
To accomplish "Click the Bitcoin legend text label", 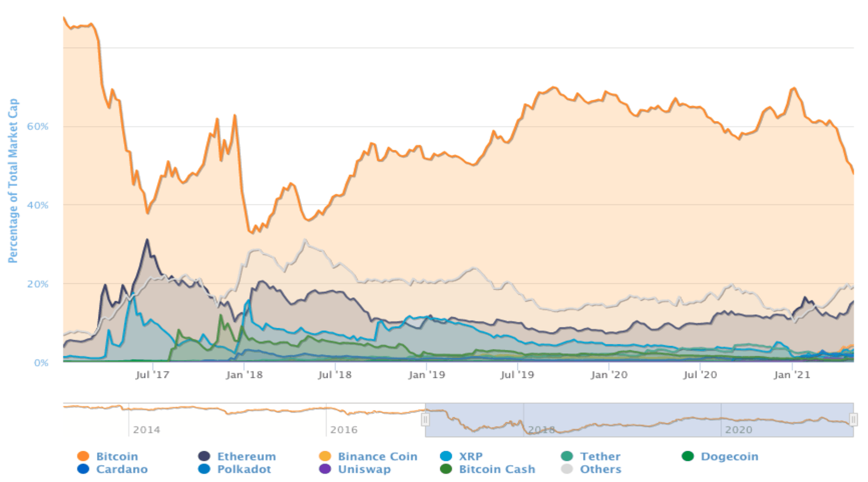I will [x=117, y=456].
